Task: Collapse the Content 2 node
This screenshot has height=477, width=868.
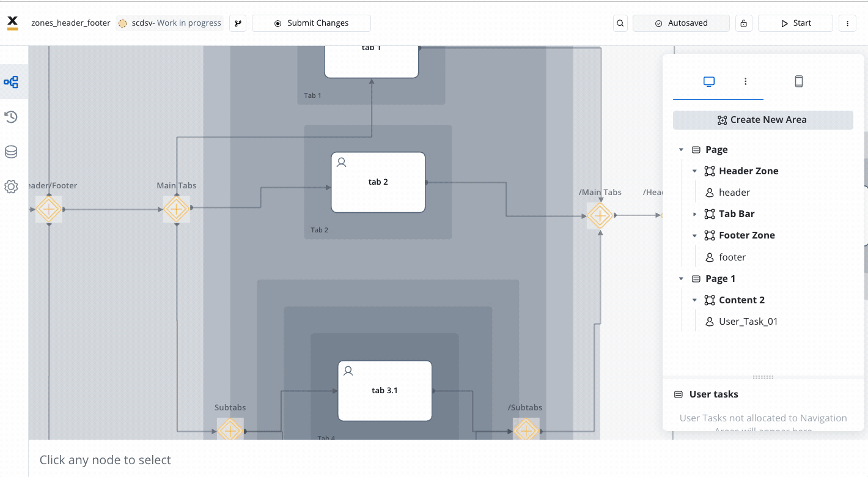Action: point(694,300)
